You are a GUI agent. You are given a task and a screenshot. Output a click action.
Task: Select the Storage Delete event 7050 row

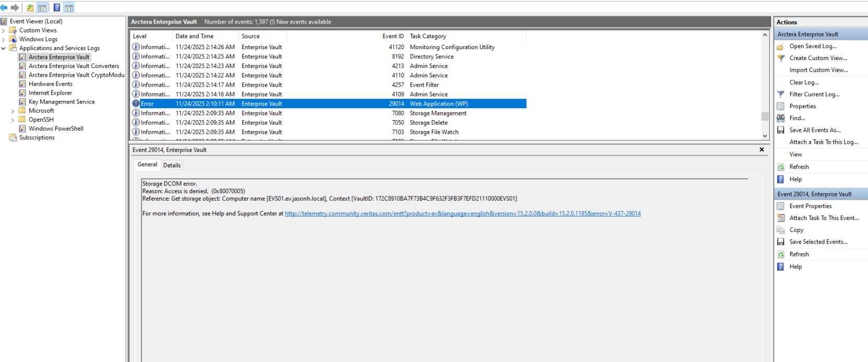click(328, 122)
